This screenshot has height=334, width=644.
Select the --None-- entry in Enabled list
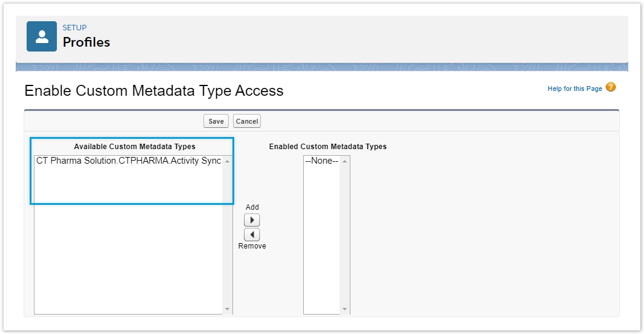[321, 161]
